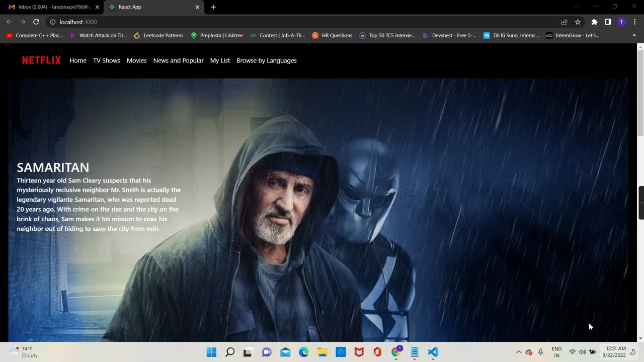Switch to Chrome on taskbar
This screenshot has height=362, width=644.
pyautogui.click(x=396, y=352)
